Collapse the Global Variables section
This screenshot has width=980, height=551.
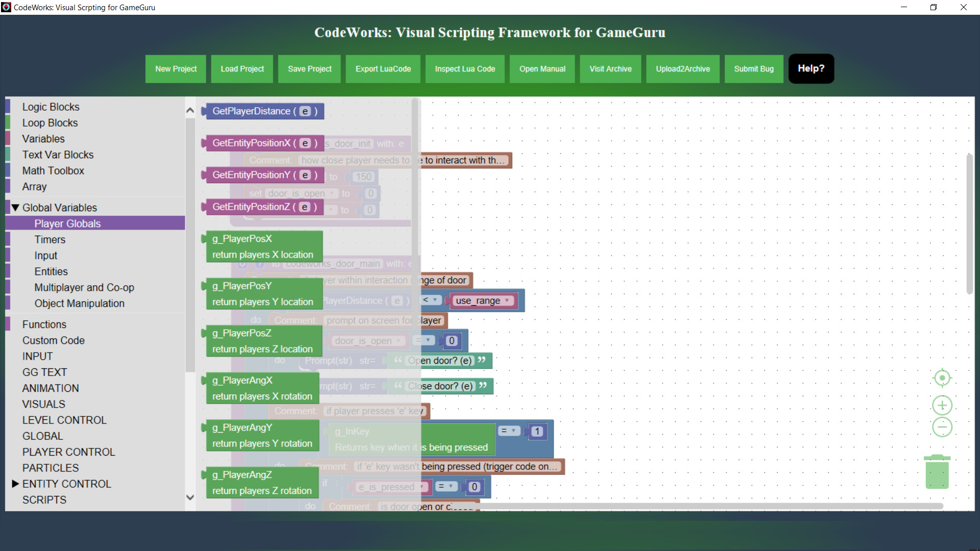click(15, 207)
